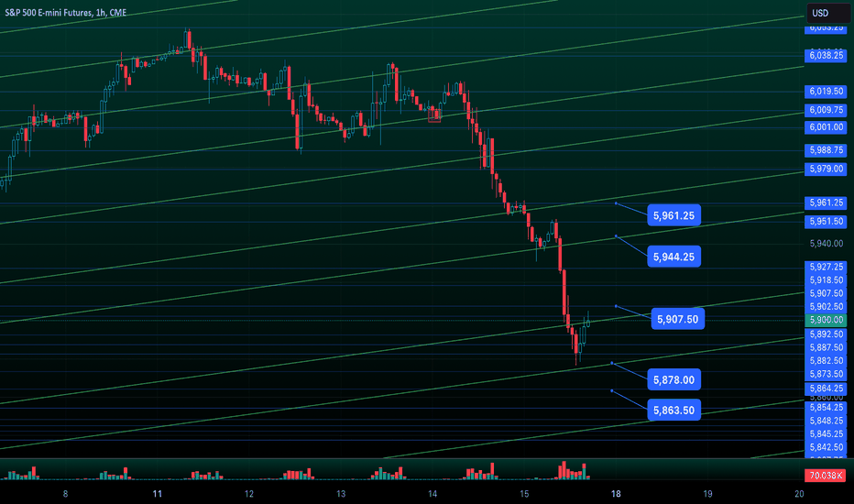854x504 pixels.
Task: Click the 5,892.50 price axis label
Action: click(826, 334)
